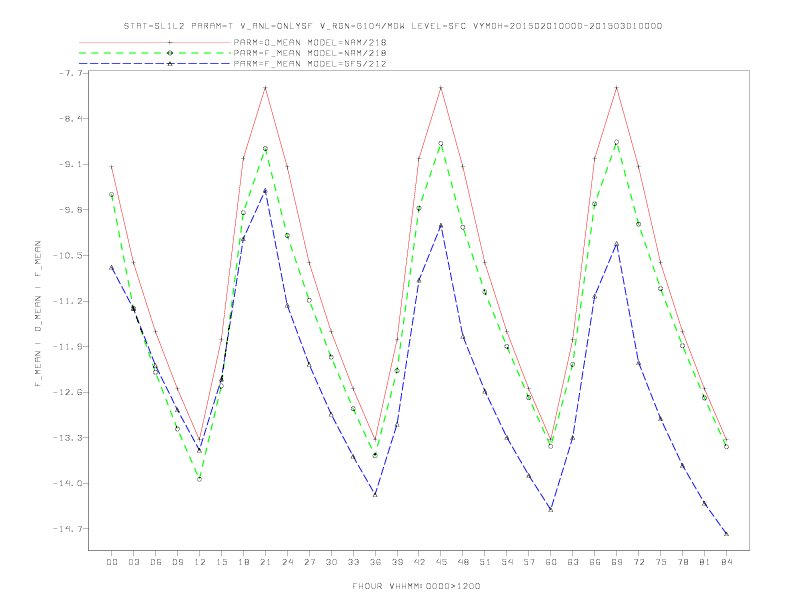This screenshot has width=792, height=612.
Task: Click the y-axis label -11.2
Action: click(69, 301)
